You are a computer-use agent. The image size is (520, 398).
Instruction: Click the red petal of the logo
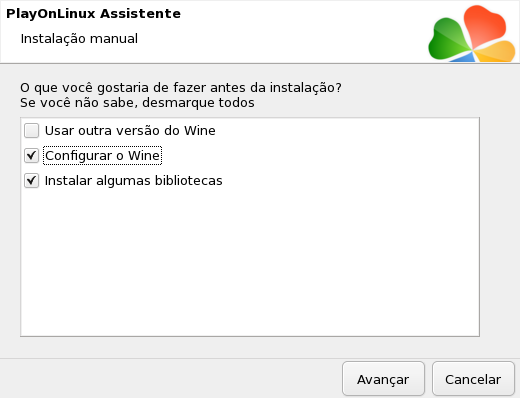(485, 27)
